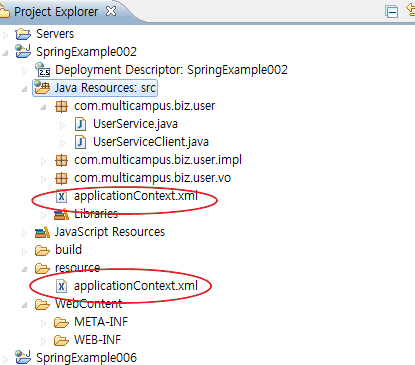Click the UserService.java file icon
This screenshot has height=365, width=415.
80,124
